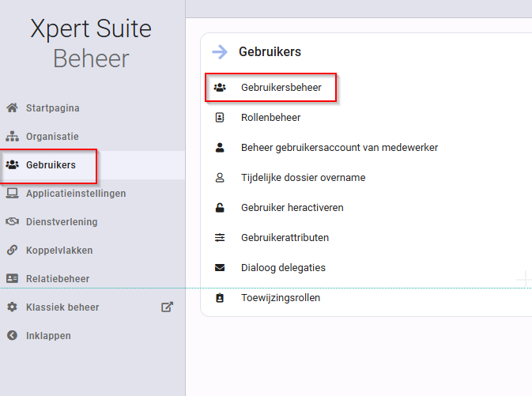Click the Gebruiker heractiveren unlock icon
This screenshot has width=532, height=396.
220,207
